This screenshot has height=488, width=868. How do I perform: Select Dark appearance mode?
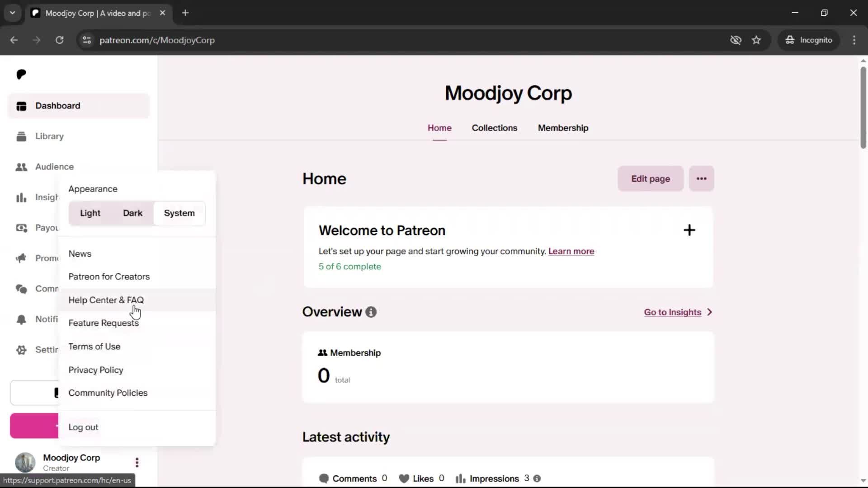[x=132, y=213]
